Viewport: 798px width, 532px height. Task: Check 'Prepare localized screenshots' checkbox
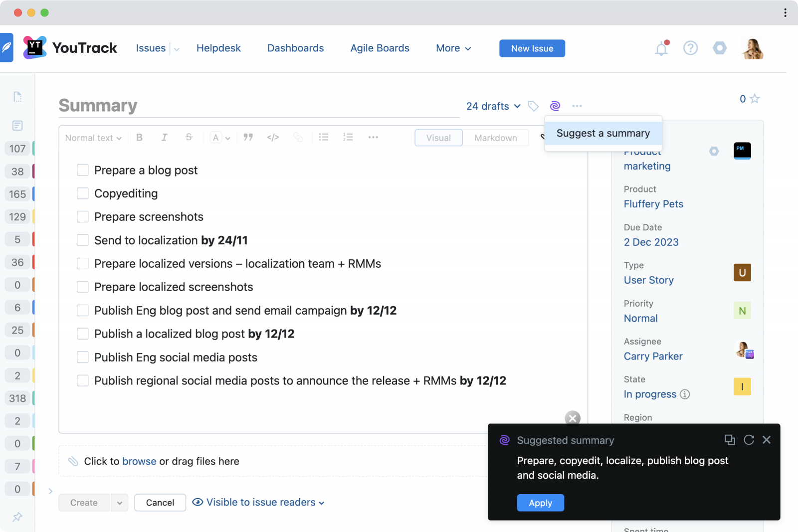[x=83, y=287]
